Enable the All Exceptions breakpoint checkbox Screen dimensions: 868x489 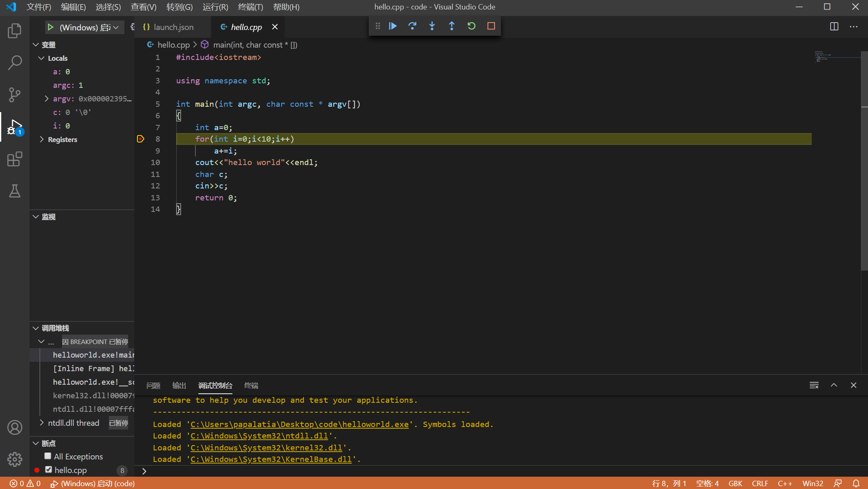coord(48,456)
